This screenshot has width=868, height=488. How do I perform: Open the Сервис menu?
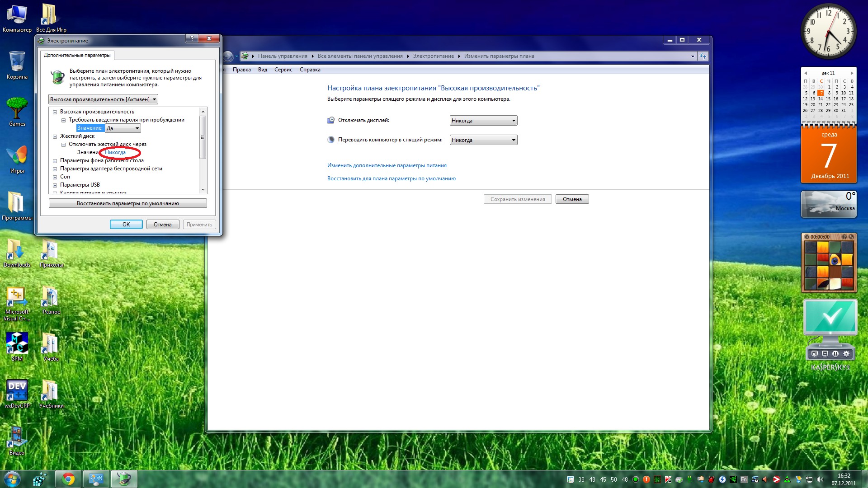tap(283, 70)
